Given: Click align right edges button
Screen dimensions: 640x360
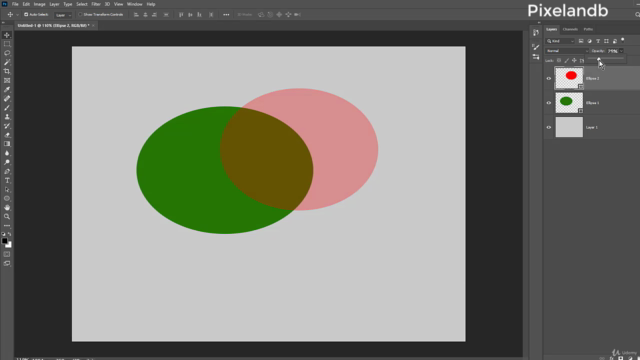Looking at the screenshot, I should pos(154,15).
